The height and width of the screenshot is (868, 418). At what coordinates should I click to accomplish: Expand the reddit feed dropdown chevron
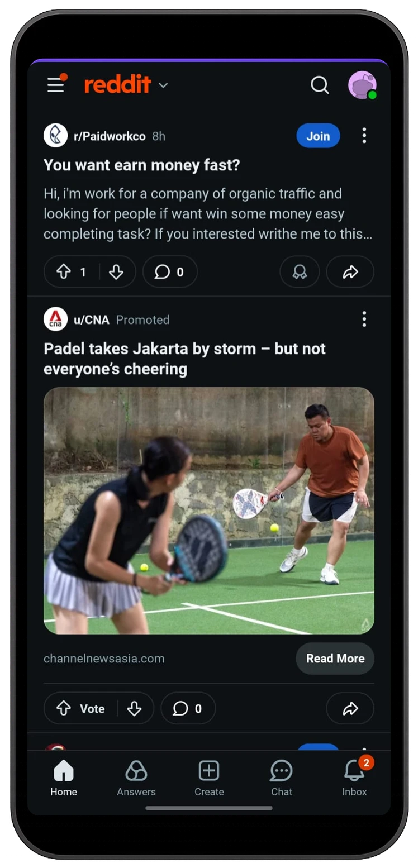(163, 85)
